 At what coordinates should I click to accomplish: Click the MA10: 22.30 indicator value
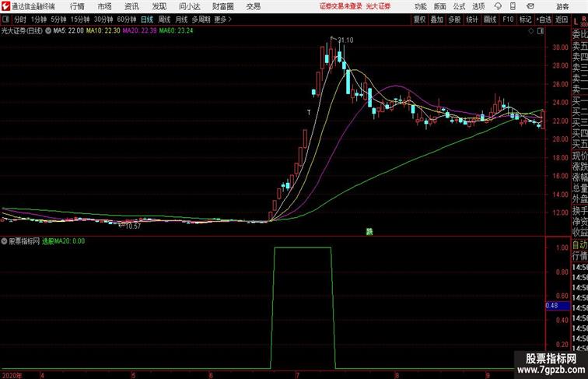click(x=103, y=31)
